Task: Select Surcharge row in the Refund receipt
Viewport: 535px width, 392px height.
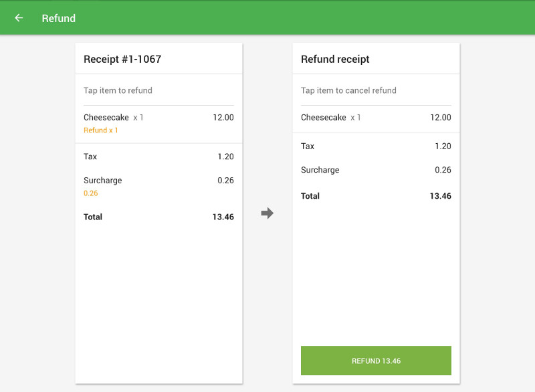Action: pyautogui.click(x=376, y=170)
